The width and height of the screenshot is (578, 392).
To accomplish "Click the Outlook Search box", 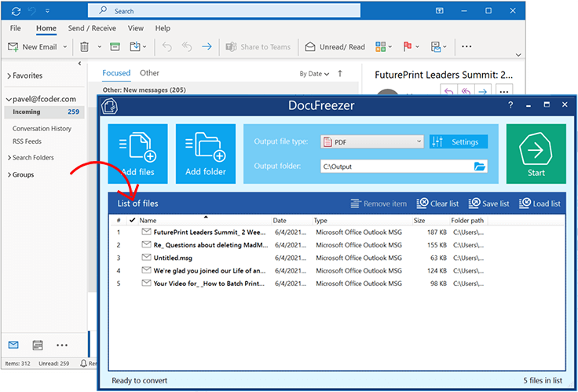I will click(224, 11).
